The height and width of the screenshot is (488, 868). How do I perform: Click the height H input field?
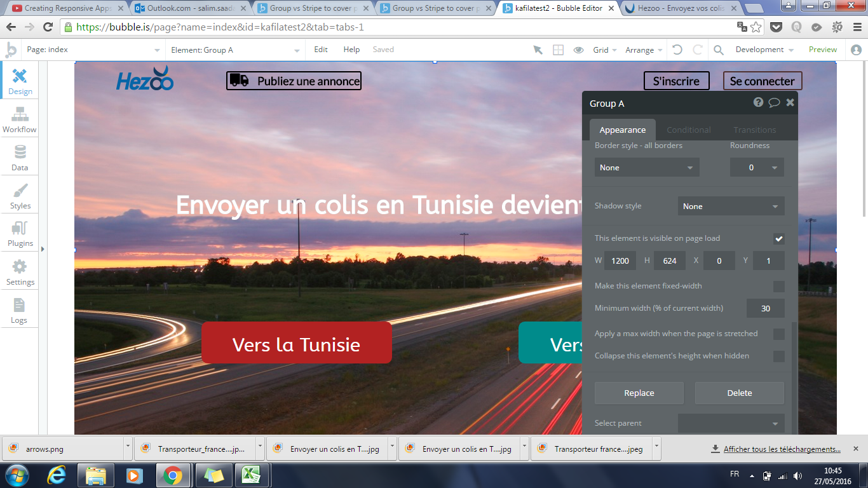670,261
